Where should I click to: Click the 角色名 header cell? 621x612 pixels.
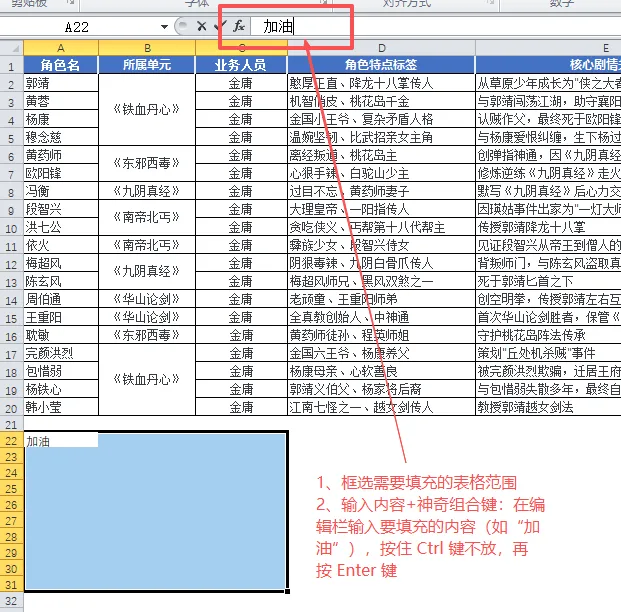61,65
